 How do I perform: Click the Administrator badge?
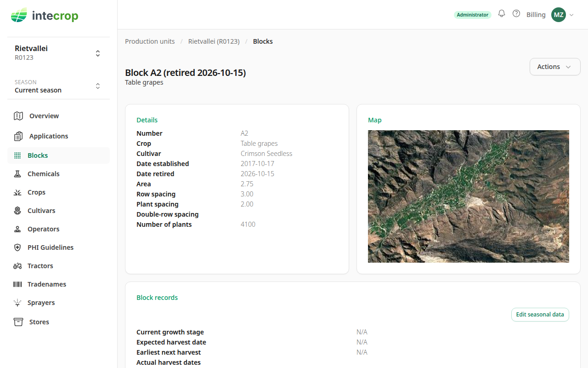(x=473, y=15)
